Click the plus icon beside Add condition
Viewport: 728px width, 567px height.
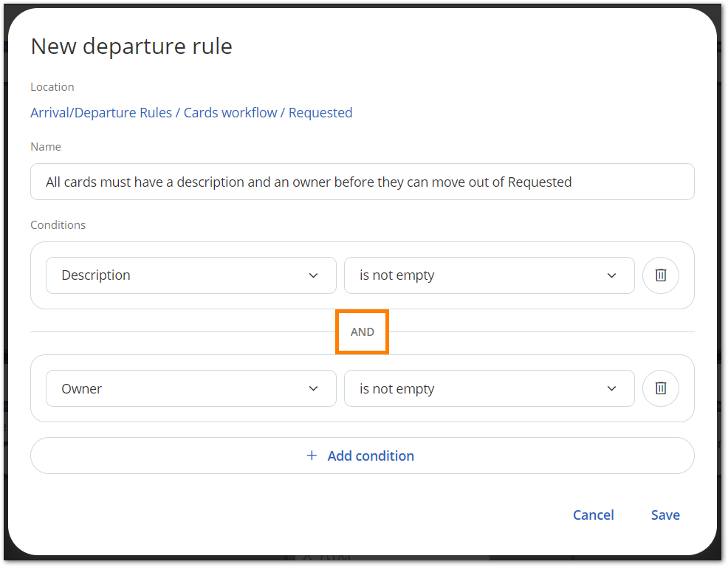[312, 456]
